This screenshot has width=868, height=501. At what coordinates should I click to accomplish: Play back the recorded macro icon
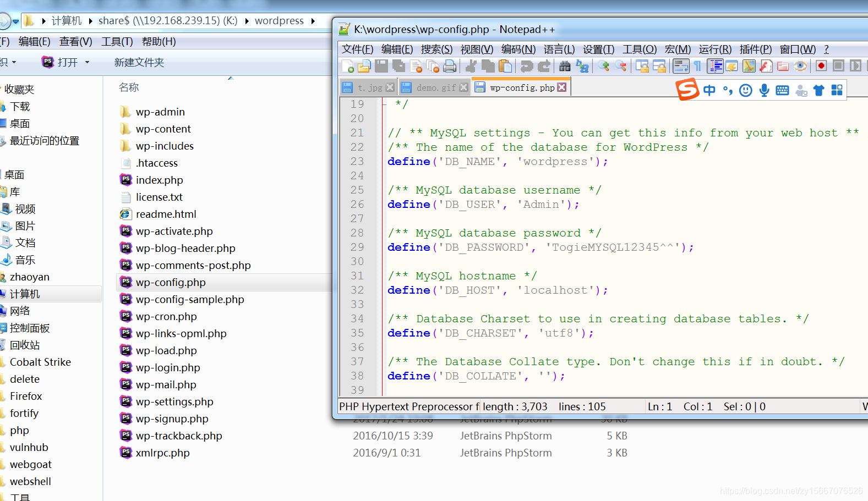point(855,67)
